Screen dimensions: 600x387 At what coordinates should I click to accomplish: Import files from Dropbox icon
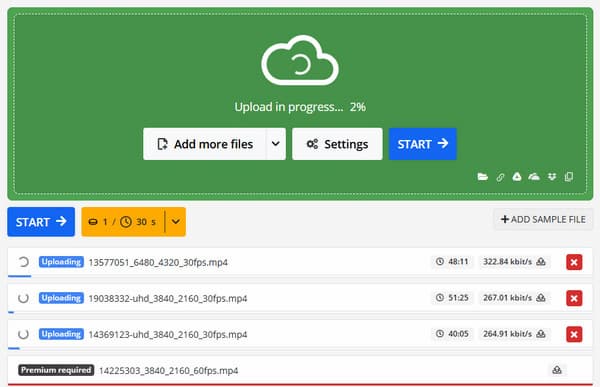tap(552, 176)
